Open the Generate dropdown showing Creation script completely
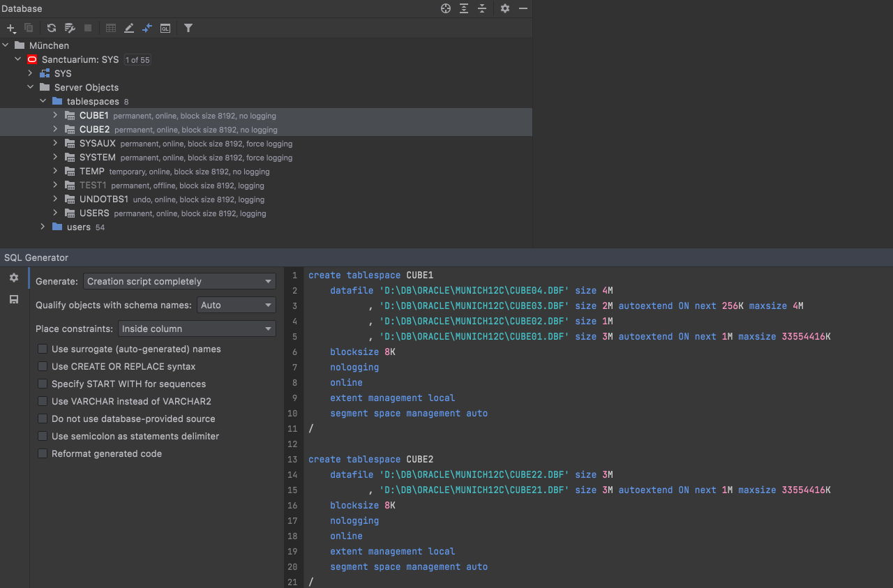The height and width of the screenshot is (588, 893). coord(179,281)
